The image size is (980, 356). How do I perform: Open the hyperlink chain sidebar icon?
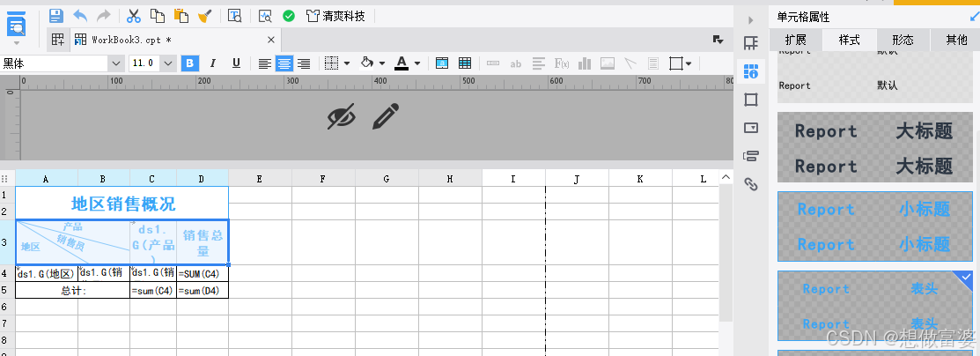click(x=751, y=184)
